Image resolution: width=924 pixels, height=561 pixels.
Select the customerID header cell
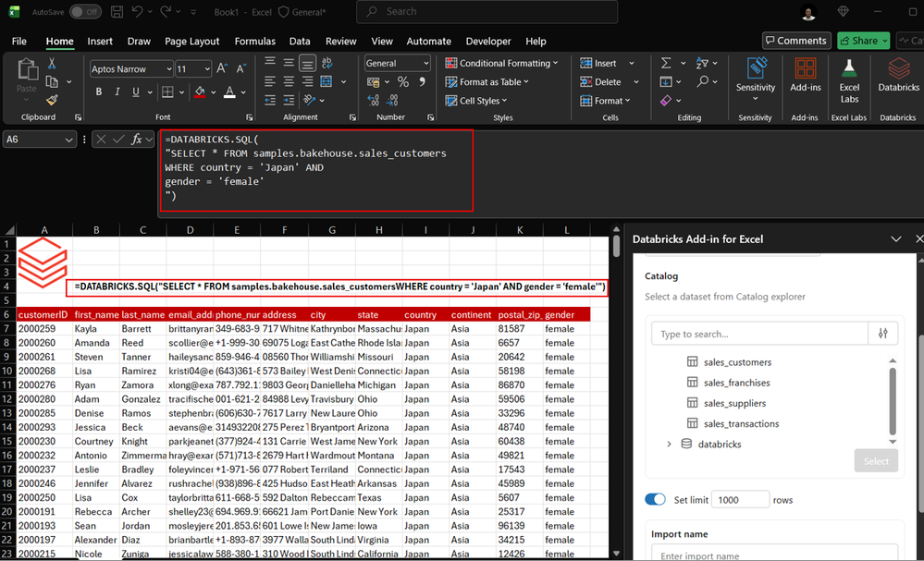coord(44,314)
